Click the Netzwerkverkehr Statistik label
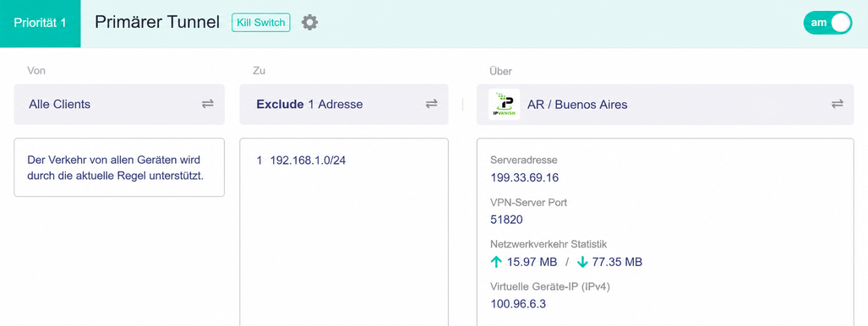The height and width of the screenshot is (326, 868). point(549,244)
